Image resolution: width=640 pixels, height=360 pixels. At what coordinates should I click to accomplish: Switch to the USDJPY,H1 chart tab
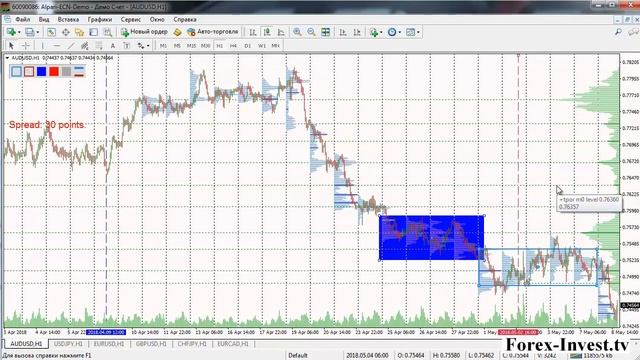tap(68, 344)
